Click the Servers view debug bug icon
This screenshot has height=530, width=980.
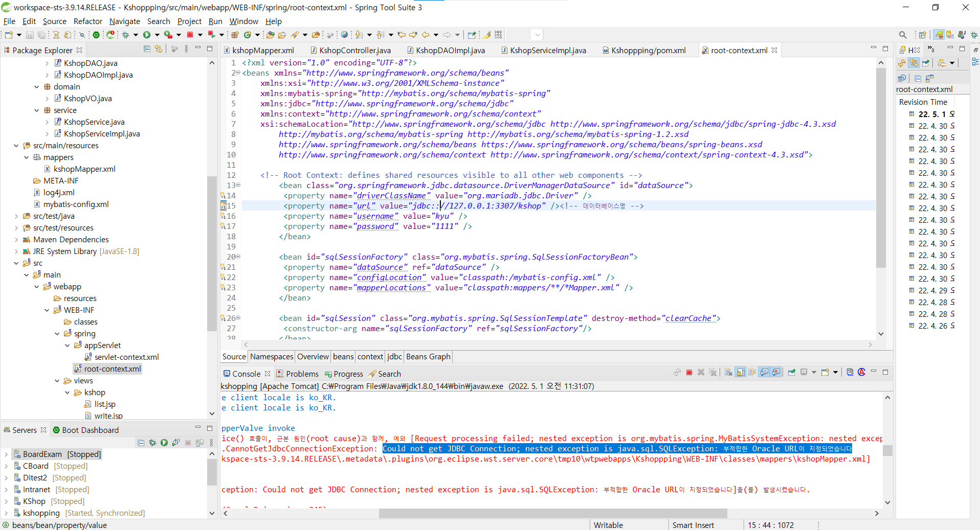point(152,443)
